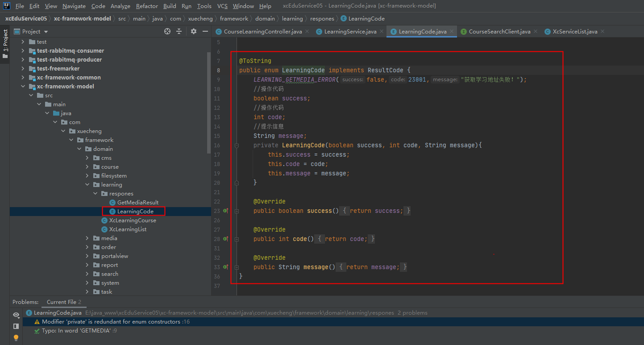Click the Project tree vertical scrollbar
Image resolution: width=644 pixels, height=345 pixels.
[208, 103]
